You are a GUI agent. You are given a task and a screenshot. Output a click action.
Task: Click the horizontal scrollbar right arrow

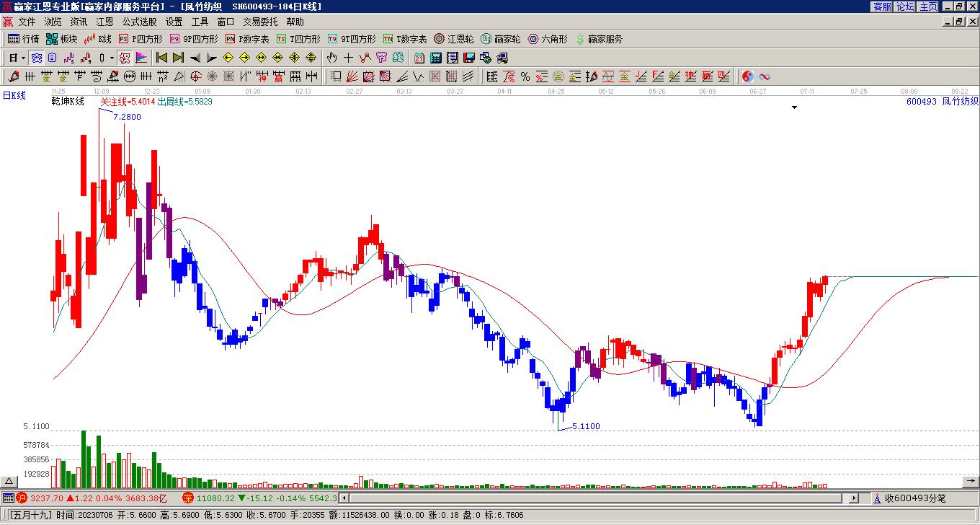[x=854, y=498]
